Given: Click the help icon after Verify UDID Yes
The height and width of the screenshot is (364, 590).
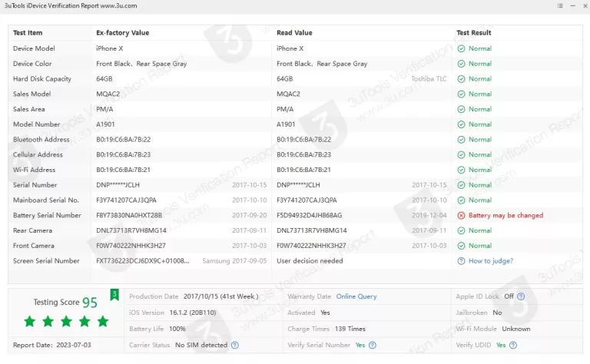Looking at the screenshot, I should pyautogui.click(x=513, y=345).
